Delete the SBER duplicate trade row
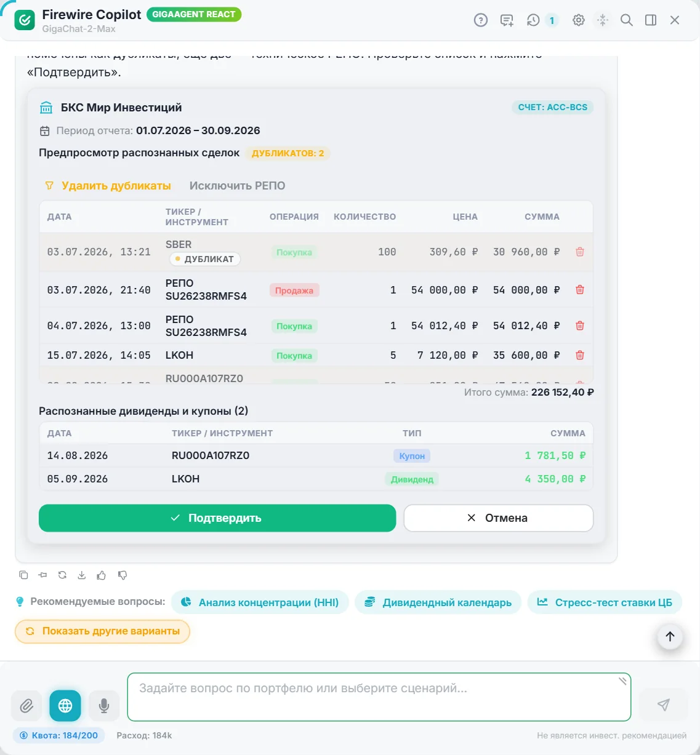 click(580, 252)
